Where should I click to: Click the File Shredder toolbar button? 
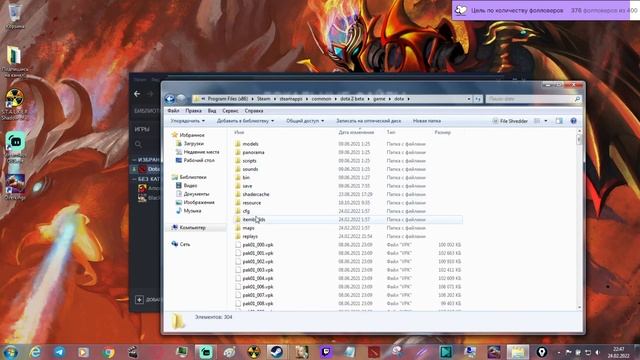tap(510, 121)
